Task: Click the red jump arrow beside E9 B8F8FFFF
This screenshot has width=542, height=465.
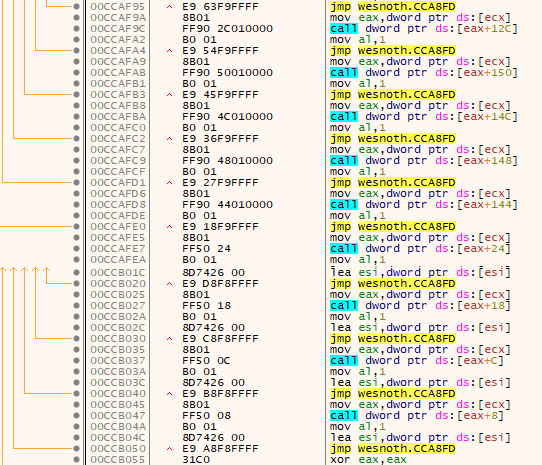Action: 169,393
